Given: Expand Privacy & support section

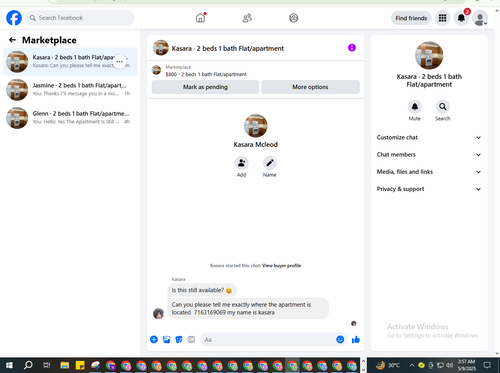Looking at the screenshot, I should 429,189.
